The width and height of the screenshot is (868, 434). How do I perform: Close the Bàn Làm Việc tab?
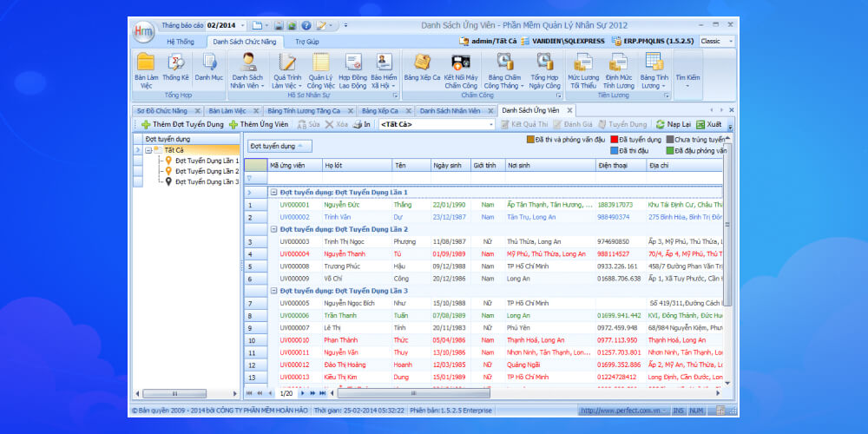click(x=256, y=111)
